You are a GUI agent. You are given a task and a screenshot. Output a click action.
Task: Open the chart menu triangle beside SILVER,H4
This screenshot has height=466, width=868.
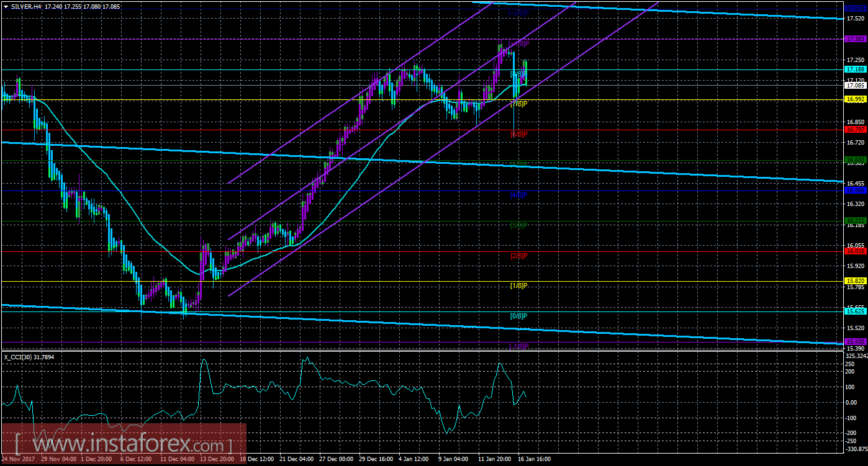5,6
